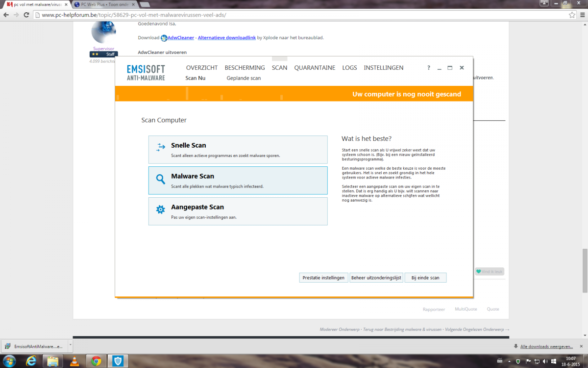
Task: Choose the Aangepaste Scan custom scan
Action: [x=238, y=211]
